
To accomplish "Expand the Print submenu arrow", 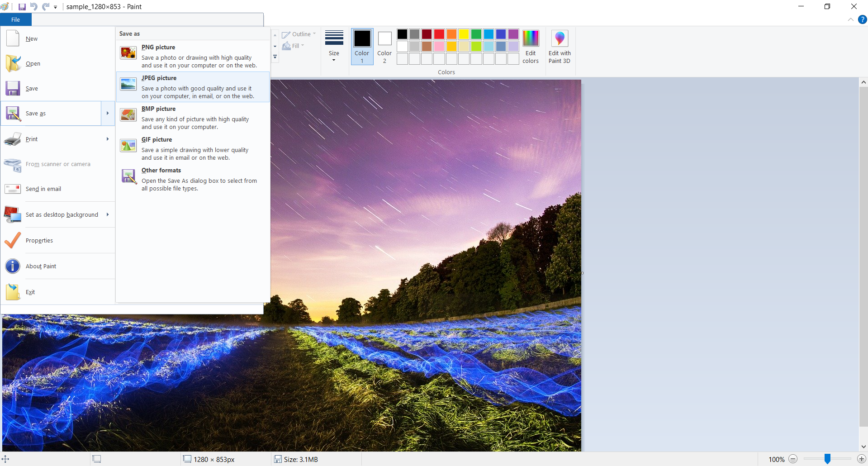I will (x=108, y=139).
